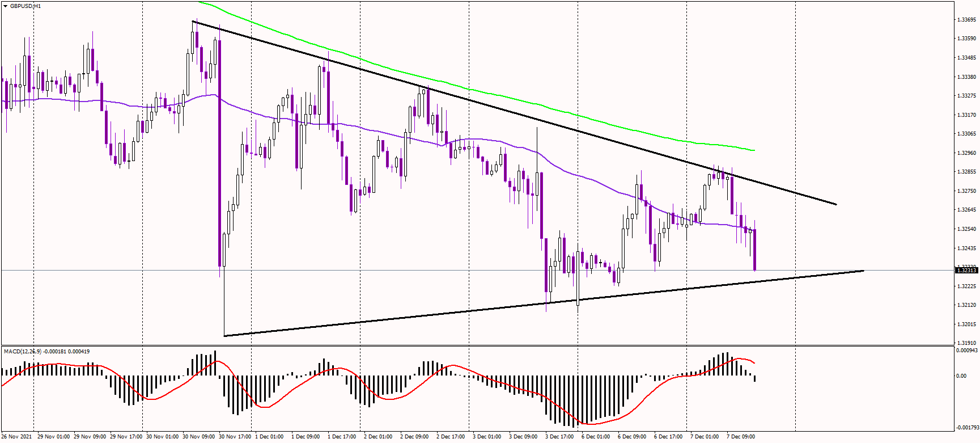Click price level 1.32015 on scale
The width and height of the screenshot is (980, 443).
pos(966,324)
